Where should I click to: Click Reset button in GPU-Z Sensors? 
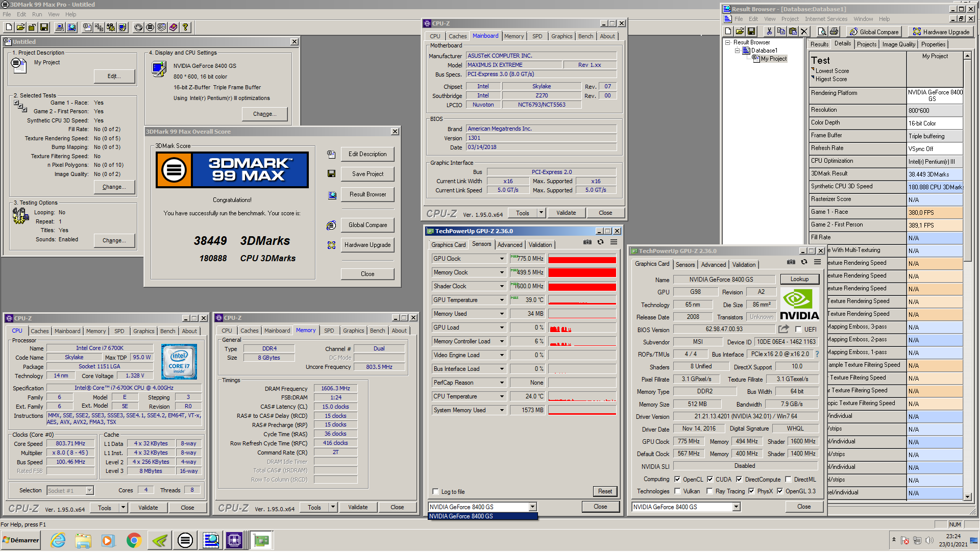(x=605, y=491)
